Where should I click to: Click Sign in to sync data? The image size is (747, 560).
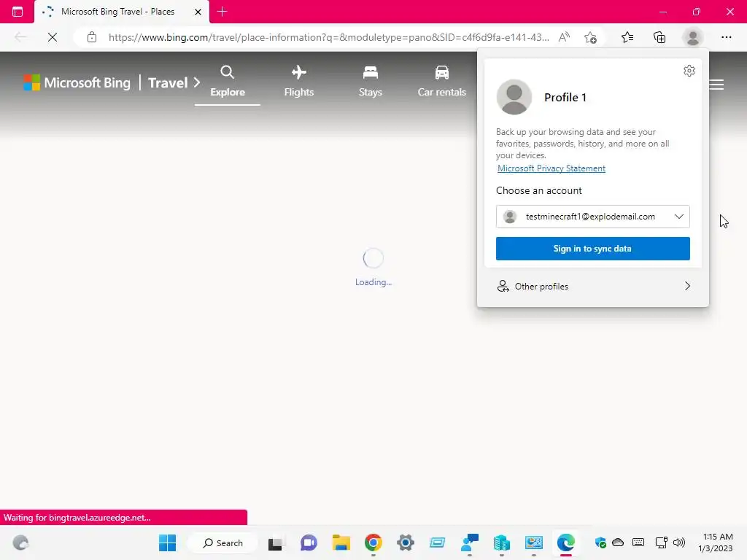[x=592, y=249]
